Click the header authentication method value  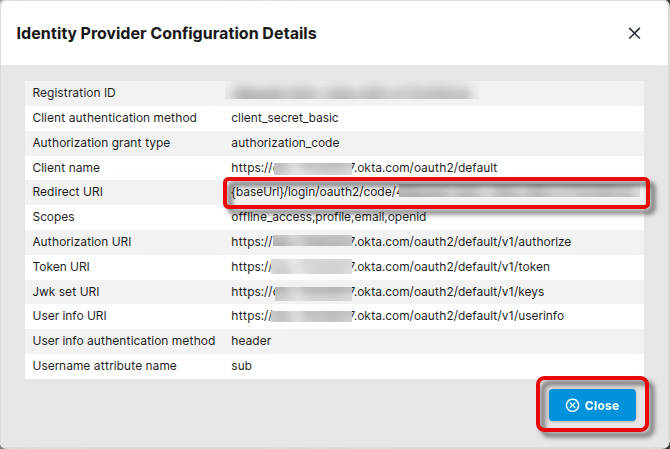click(x=251, y=341)
